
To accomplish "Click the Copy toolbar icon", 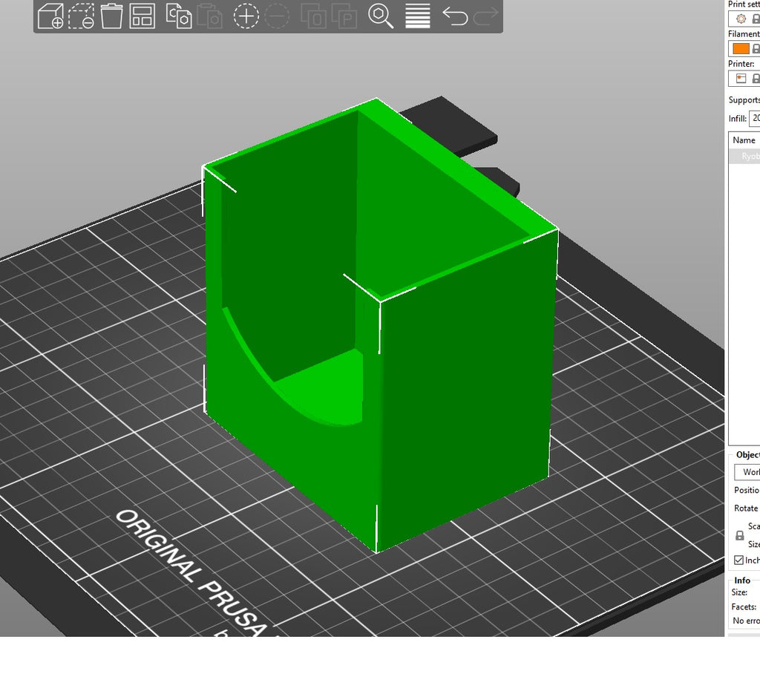I will click(x=179, y=16).
